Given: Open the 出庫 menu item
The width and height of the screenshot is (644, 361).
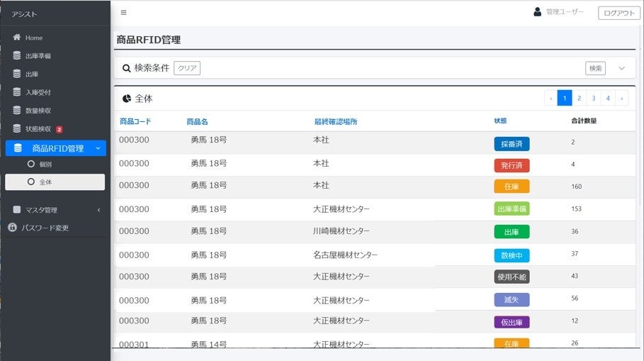Looking at the screenshot, I should (32, 74).
